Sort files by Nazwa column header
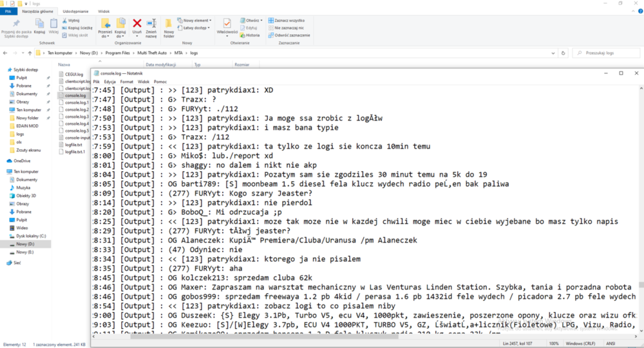644x348 pixels. (64, 64)
